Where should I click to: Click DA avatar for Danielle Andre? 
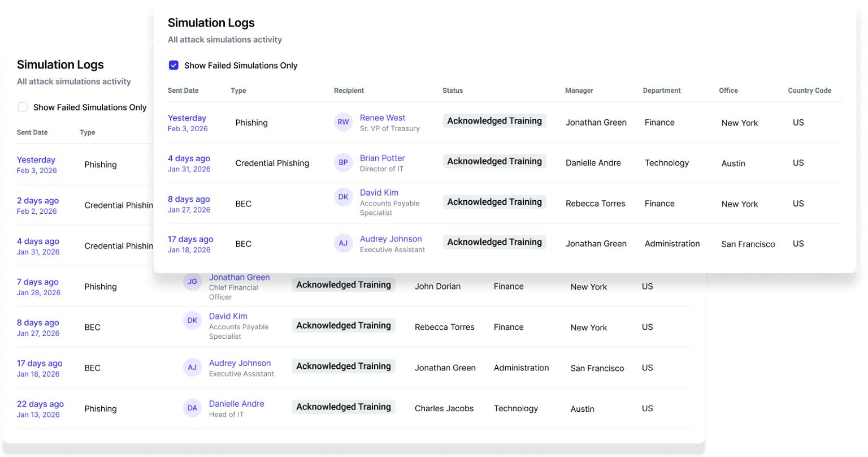(193, 408)
